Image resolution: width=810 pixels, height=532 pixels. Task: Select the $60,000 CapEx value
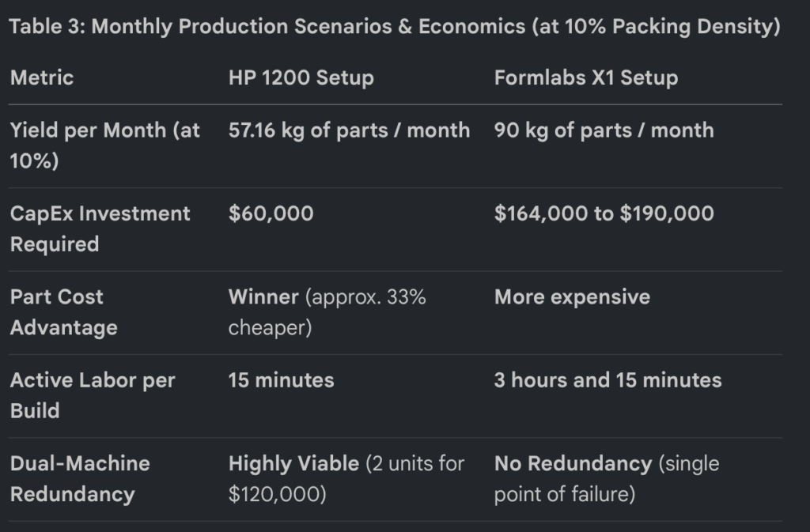coord(271,213)
